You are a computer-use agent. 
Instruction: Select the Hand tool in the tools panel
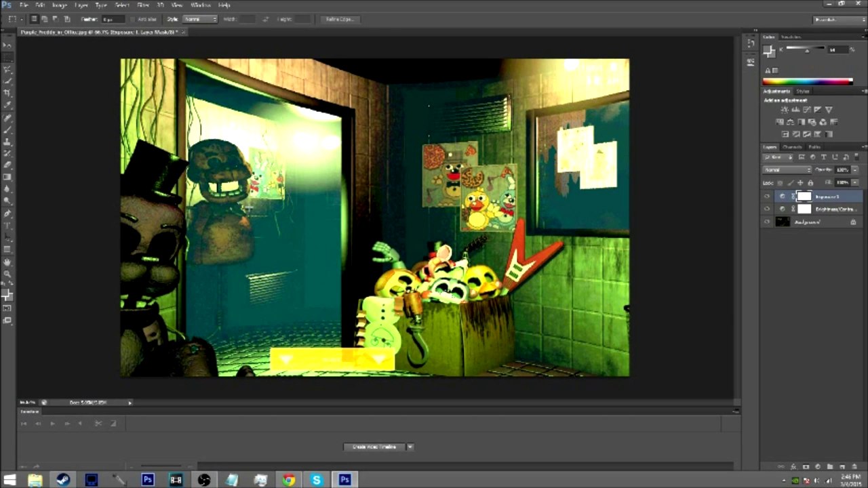click(7, 262)
